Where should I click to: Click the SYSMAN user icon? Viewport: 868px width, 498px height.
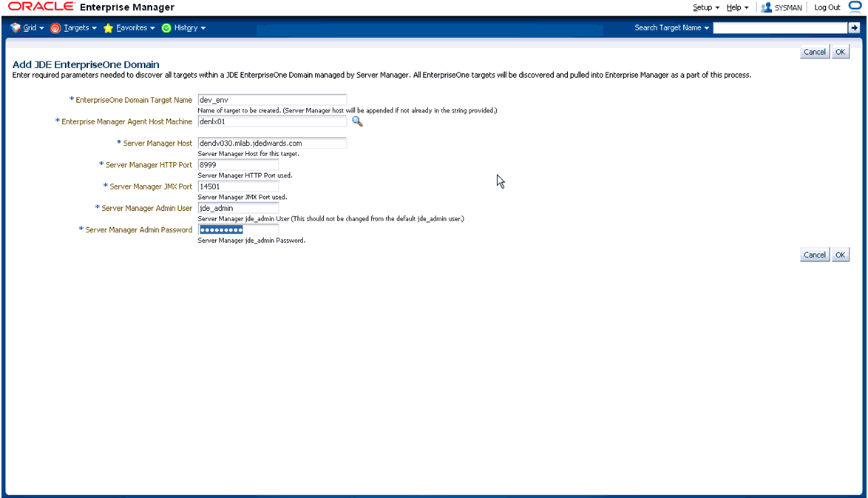coord(766,7)
